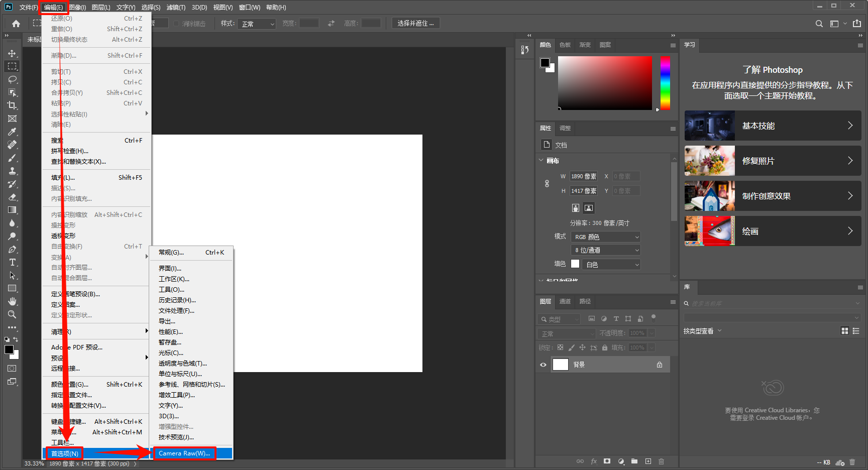
Task: Switch to the 通道 tab
Action: (565, 301)
